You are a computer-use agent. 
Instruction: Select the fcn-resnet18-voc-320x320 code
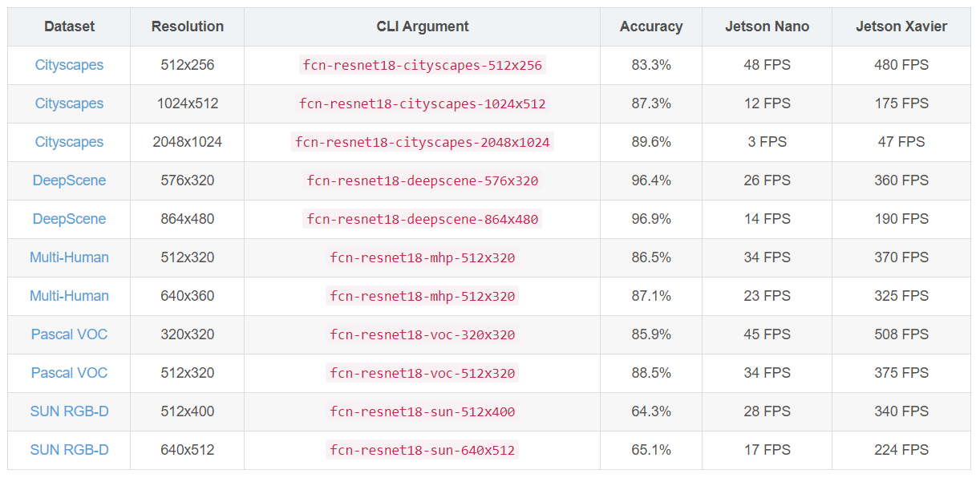pos(423,334)
